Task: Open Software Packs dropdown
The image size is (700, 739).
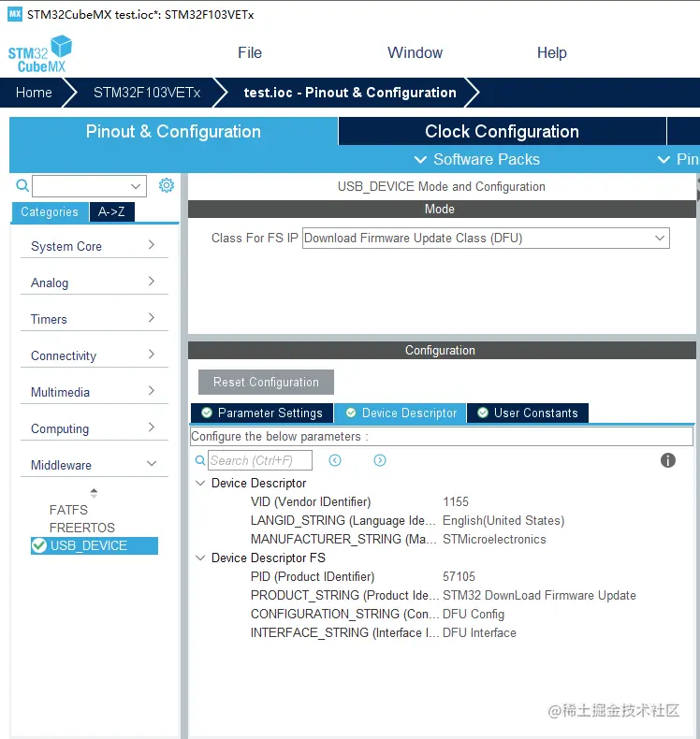Action: click(477, 159)
